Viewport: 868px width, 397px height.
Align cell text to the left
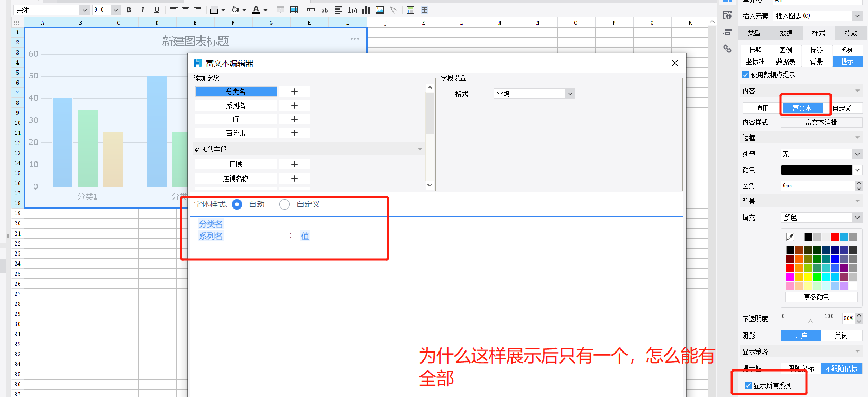pyautogui.click(x=173, y=10)
